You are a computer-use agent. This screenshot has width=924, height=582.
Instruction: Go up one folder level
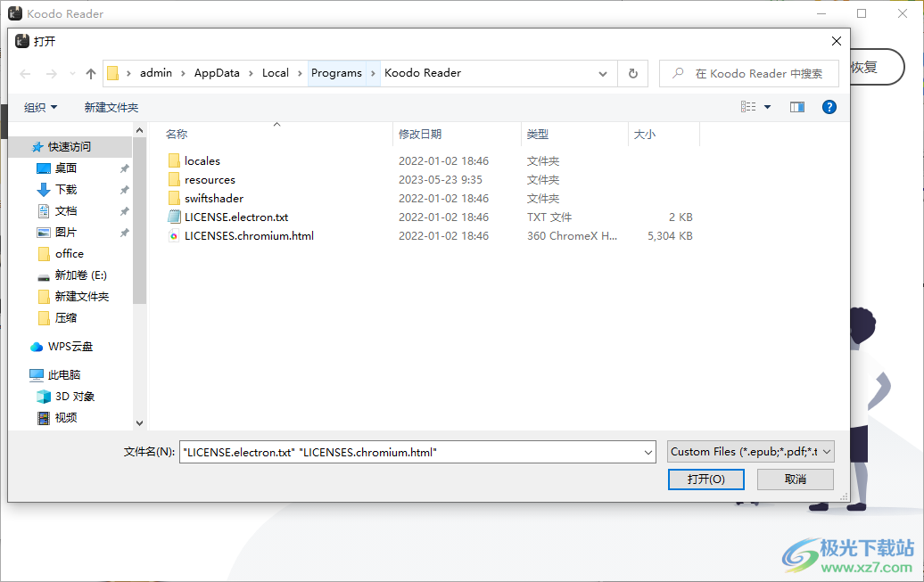click(91, 74)
